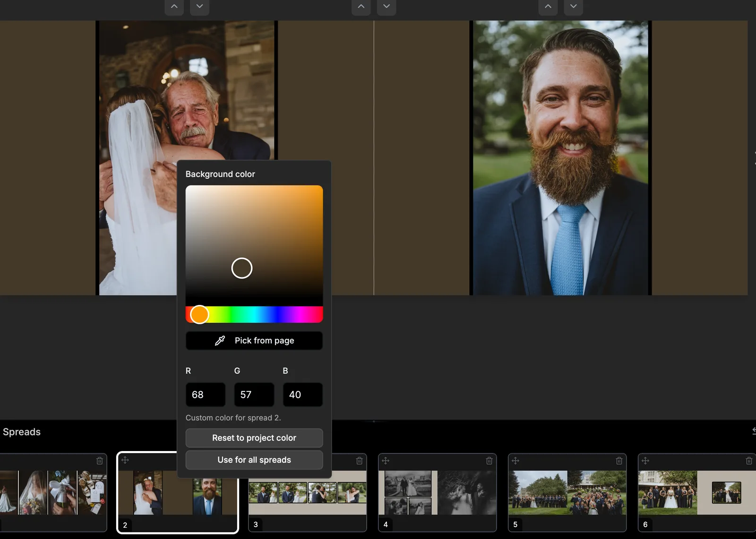The image size is (756, 539).
Task: Focus the B value field showing 40
Action: point(303,395)
